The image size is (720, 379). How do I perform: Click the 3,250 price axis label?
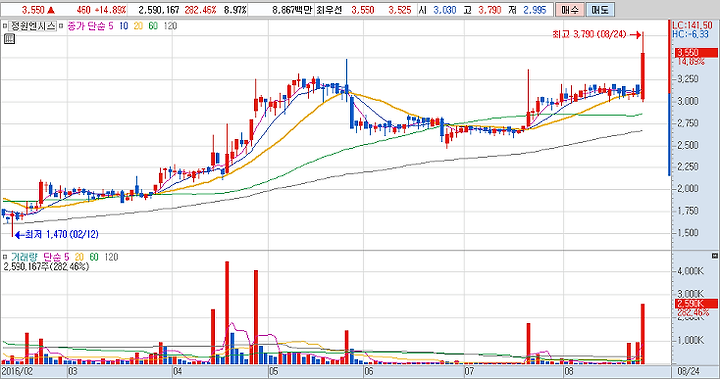click(x=688, y=79)
